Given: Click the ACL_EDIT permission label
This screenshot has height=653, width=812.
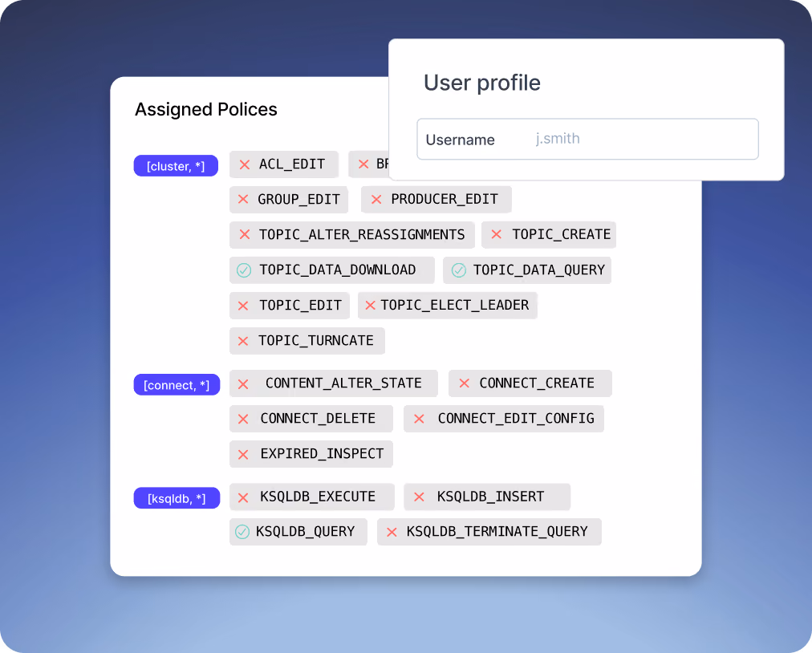Looking at the screenshot, I should 292,164.
